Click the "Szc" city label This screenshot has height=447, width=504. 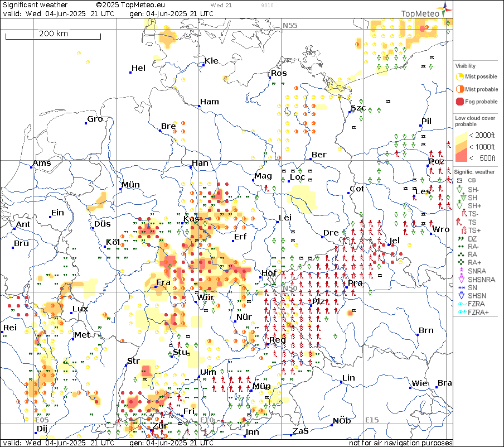click(x=358, y=108)
